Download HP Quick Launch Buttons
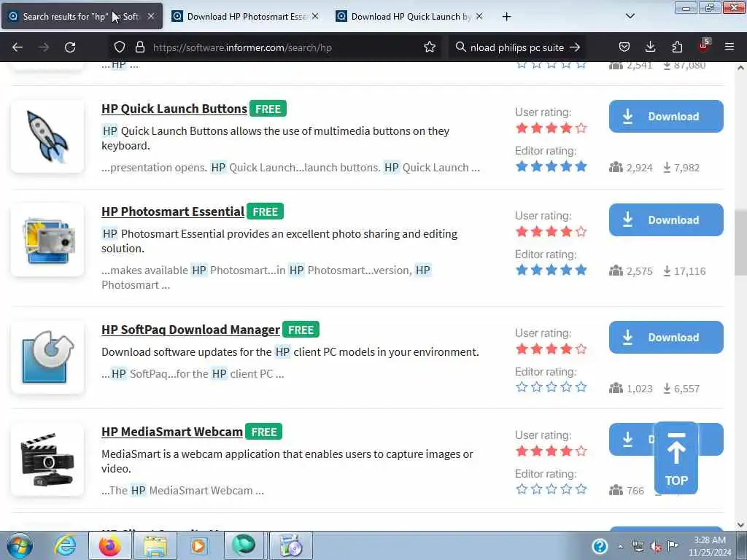Image resolution: width=747 pixels, height=560 pixels. [x=666, y=116]
